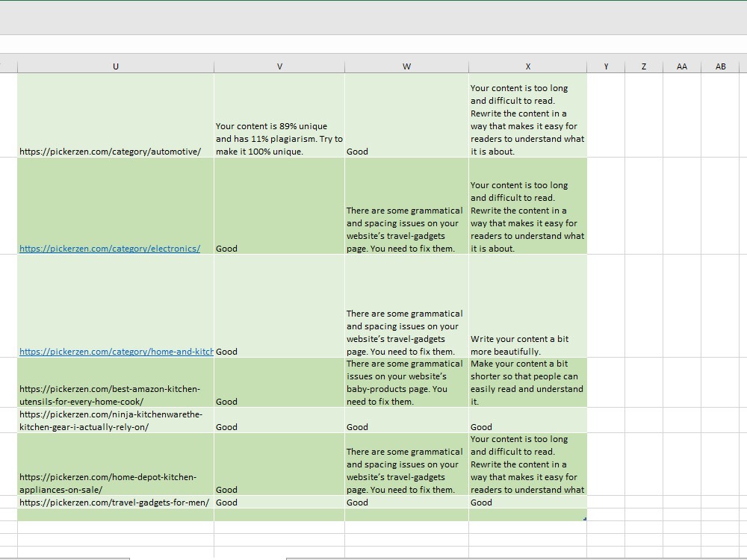
Task: Select grammar issues comment in electronics row
Action: (x=406, y=206)
